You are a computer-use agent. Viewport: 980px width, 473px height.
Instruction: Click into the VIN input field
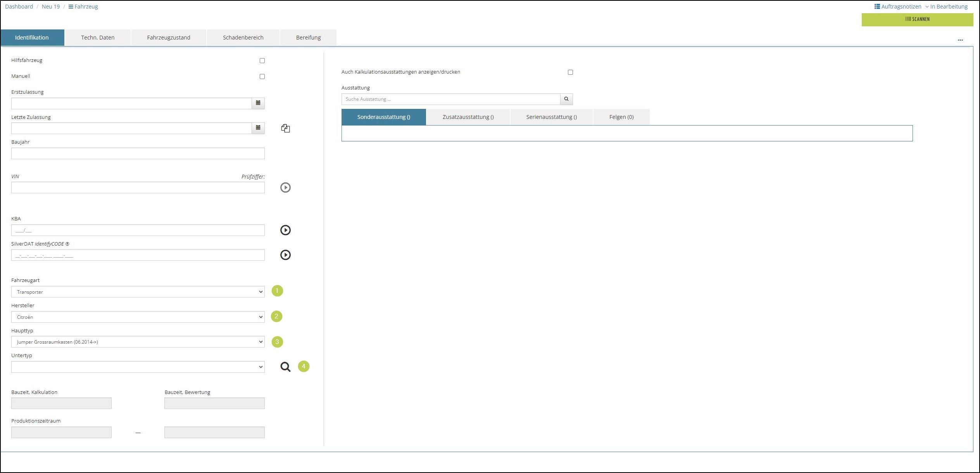click(x=138, y=187)
